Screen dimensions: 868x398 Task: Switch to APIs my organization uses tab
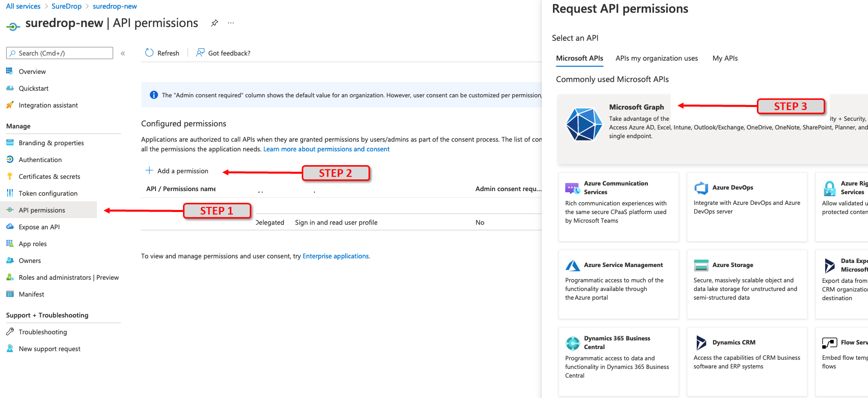pos(656,58)
